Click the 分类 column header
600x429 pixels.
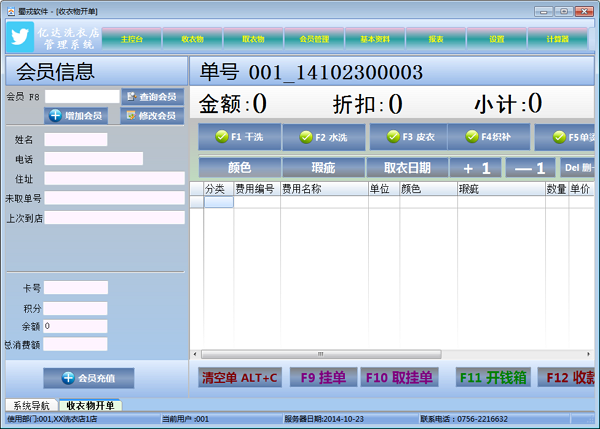pos(218,189)
